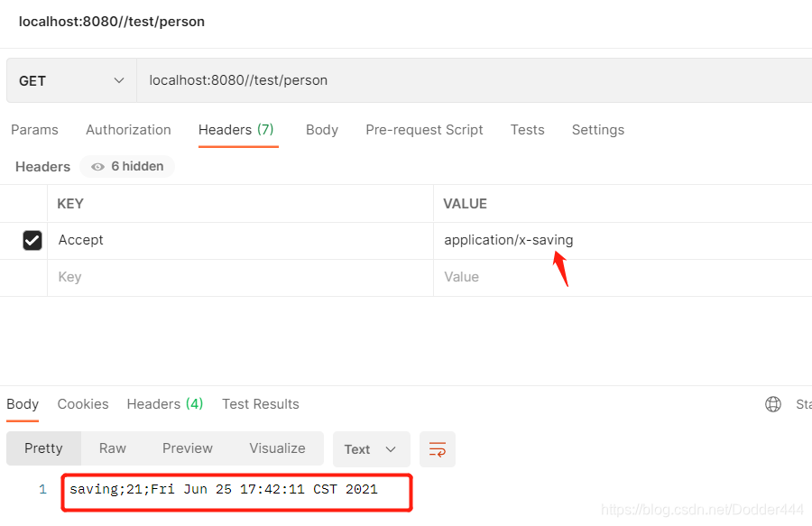Click the eye icon next to 6 hidden

pyautogui.click(x=97, y=166)
